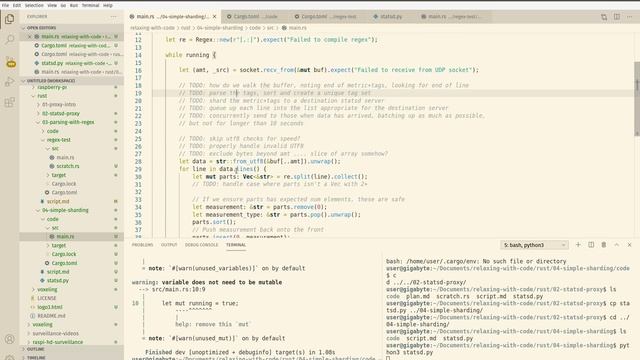Click the editor vertical scrollbar
This screenshot has width=640, height=360.
point(637,98)
